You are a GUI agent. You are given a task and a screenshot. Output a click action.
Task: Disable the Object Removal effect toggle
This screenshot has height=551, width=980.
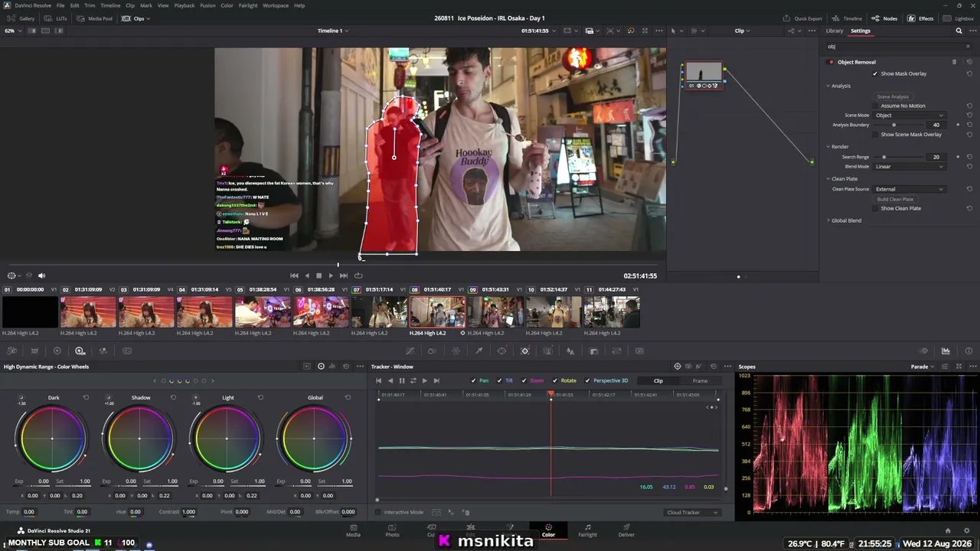[831, 62]
